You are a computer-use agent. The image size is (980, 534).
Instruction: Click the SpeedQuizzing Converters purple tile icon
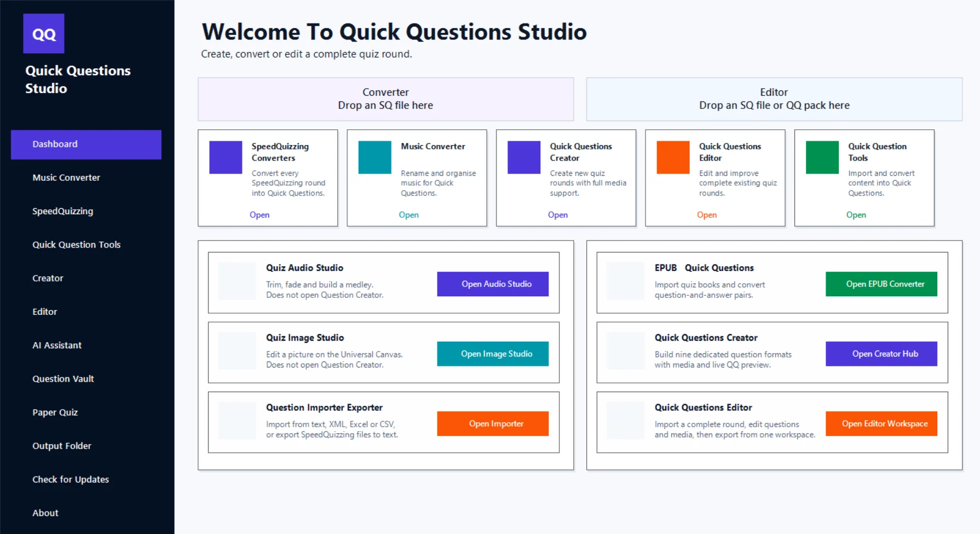pyautogui.click(x=226, y=157)
